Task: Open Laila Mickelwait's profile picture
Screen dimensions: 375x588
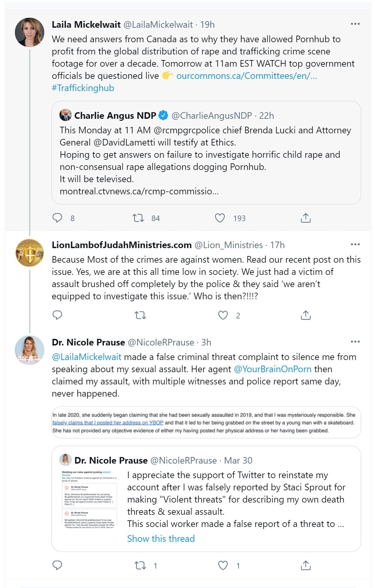Action: [x=30, y=32]
